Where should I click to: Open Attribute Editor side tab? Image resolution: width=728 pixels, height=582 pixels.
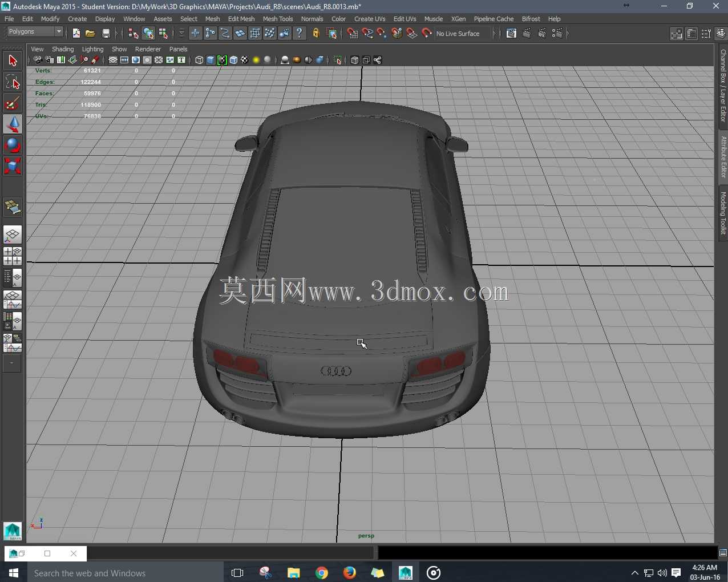723,156
